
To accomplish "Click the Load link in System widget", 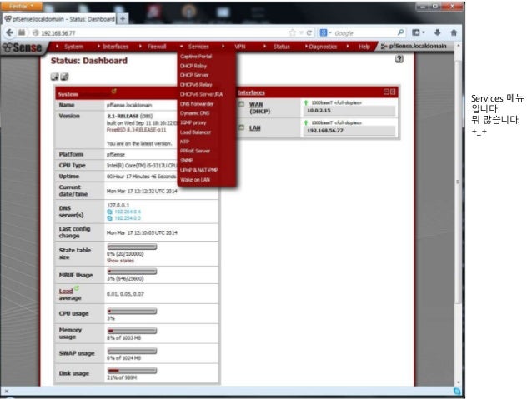I will pyautogui.click(x=66, y=291).
